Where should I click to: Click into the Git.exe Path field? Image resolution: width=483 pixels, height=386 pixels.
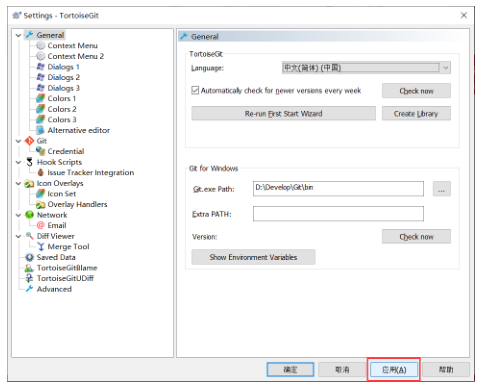coord(338,189)
